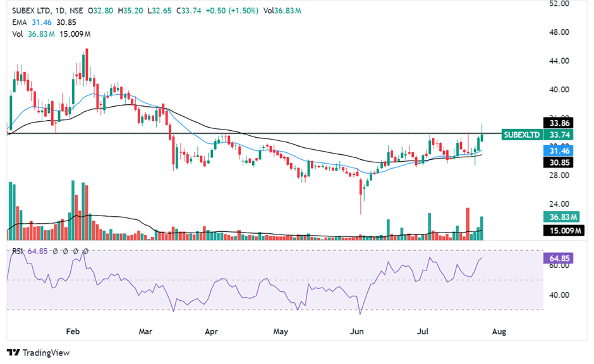This screenshot has width=594, height=364.
Task: Select the SUBEX LTD symbol title
Action: coord(33,11)
